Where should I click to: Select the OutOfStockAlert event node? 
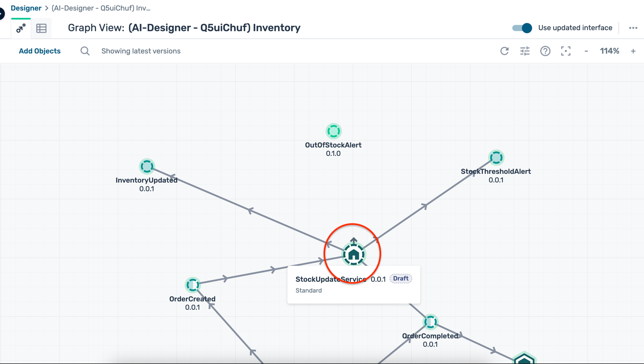coord(333,131)
